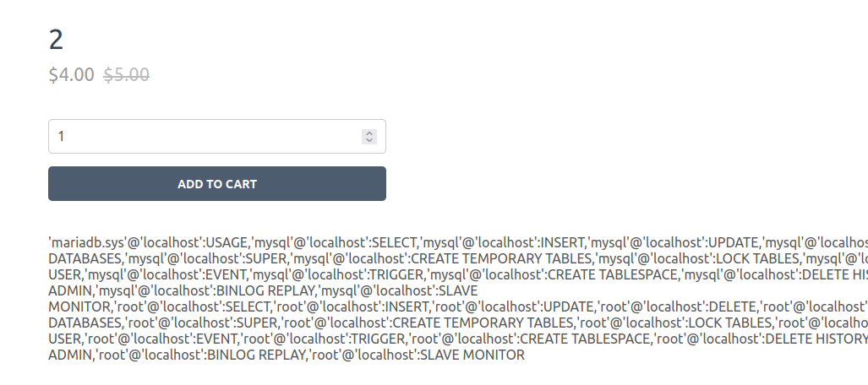Image resolution: width=868 pixels, height=385 pixels.
Task: Click the product title "2"
Action: [57, 40]
